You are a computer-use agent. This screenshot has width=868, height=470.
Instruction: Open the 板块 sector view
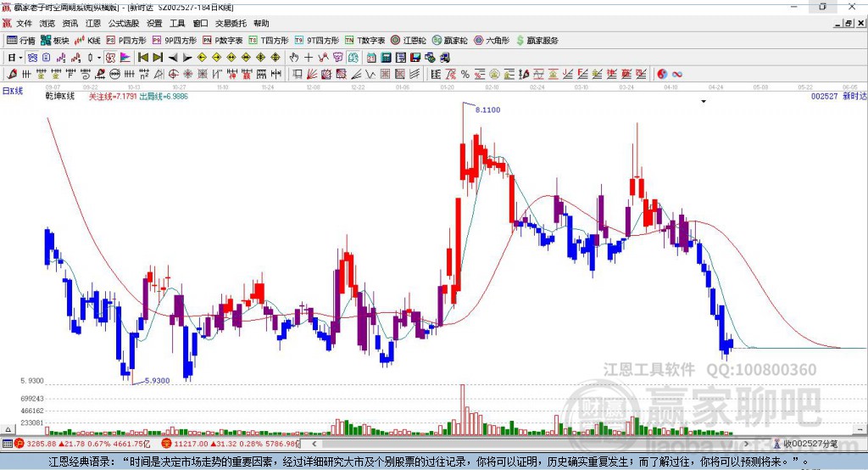point(54,41)
